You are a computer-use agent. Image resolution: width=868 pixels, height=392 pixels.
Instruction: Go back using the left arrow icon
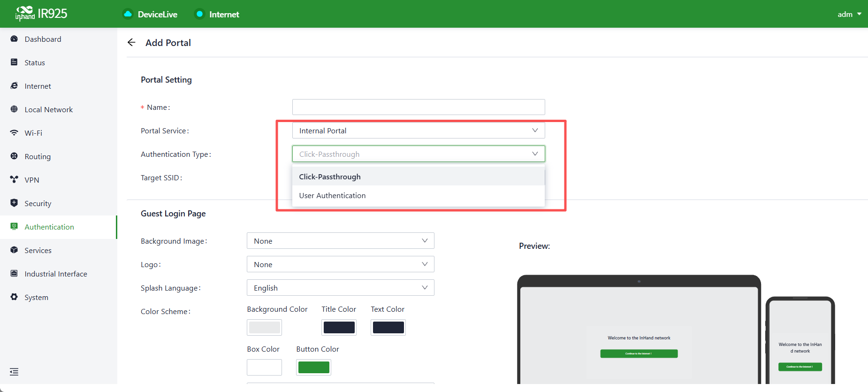131,43
